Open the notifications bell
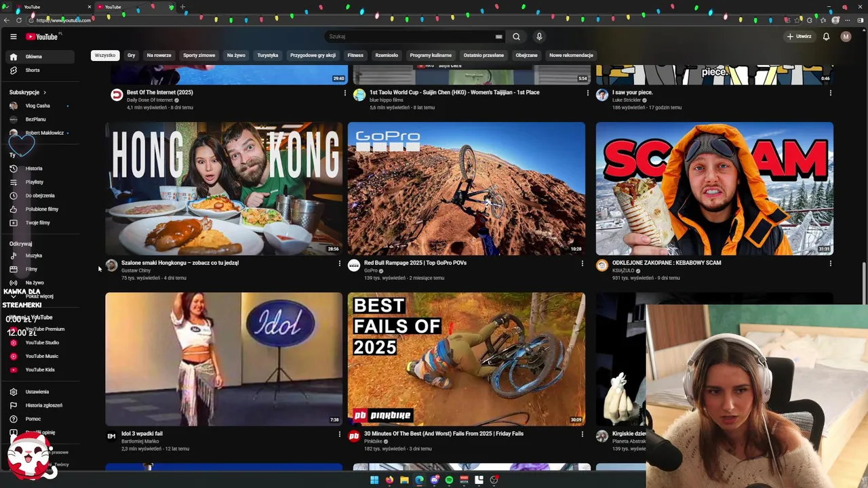 click(826, 37)
